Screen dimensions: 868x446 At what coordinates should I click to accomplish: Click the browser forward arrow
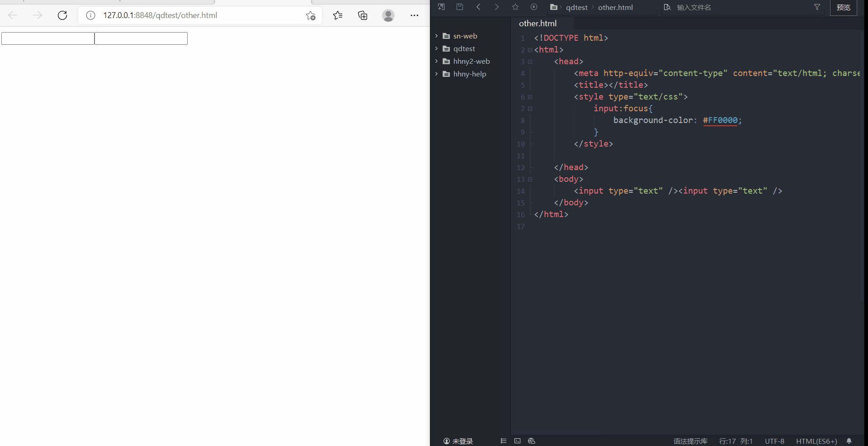(38, 15)
